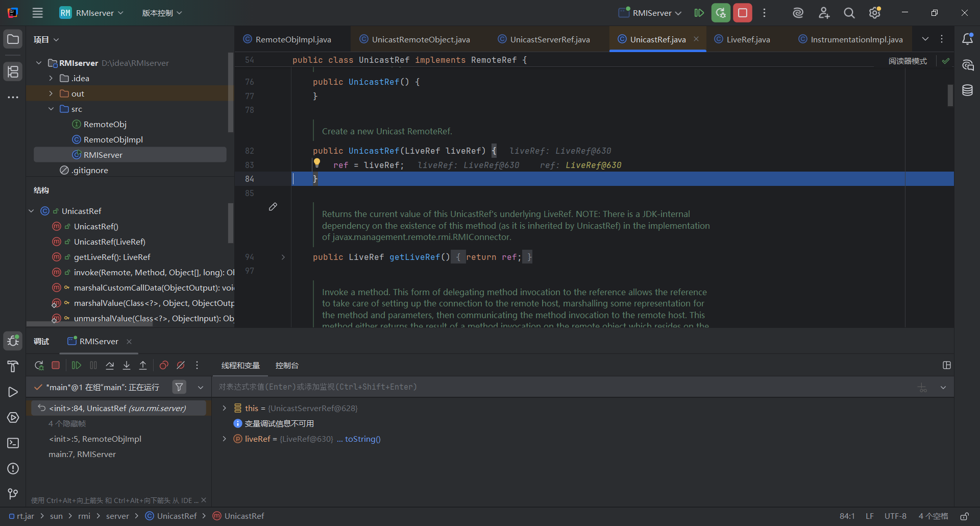The height and width of the screenshot is (526, 980).
Task: Resume program in debug toolbar
Action: (77, 365)
